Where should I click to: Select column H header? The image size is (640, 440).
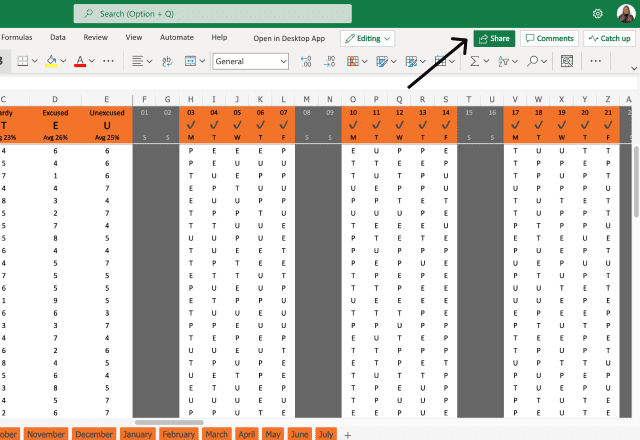[191, 99]
